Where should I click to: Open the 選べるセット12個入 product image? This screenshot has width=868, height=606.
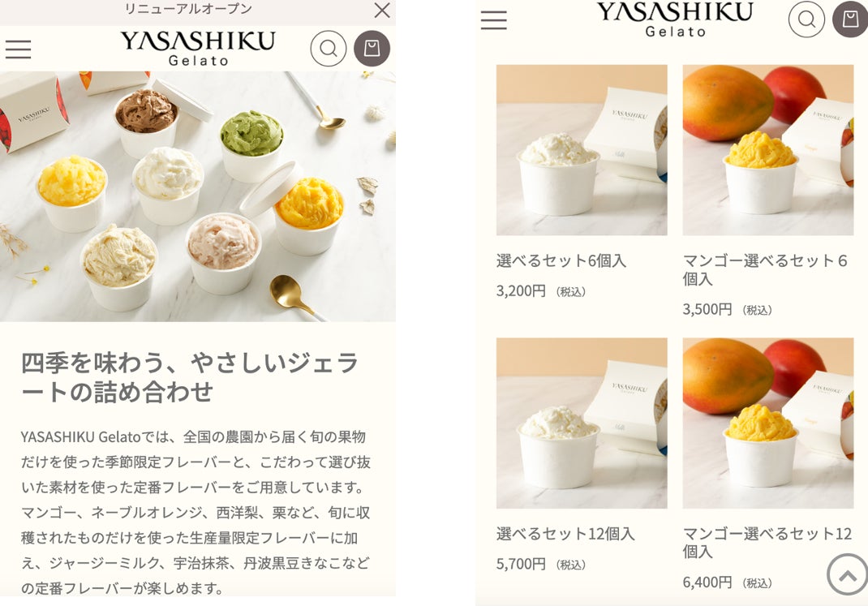[582, 423]
